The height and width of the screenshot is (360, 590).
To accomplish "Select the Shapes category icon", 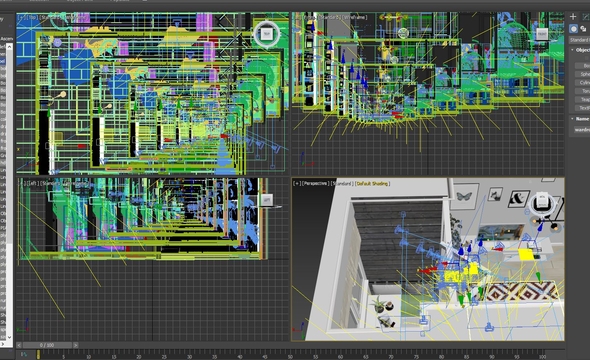I will point(583,29).
